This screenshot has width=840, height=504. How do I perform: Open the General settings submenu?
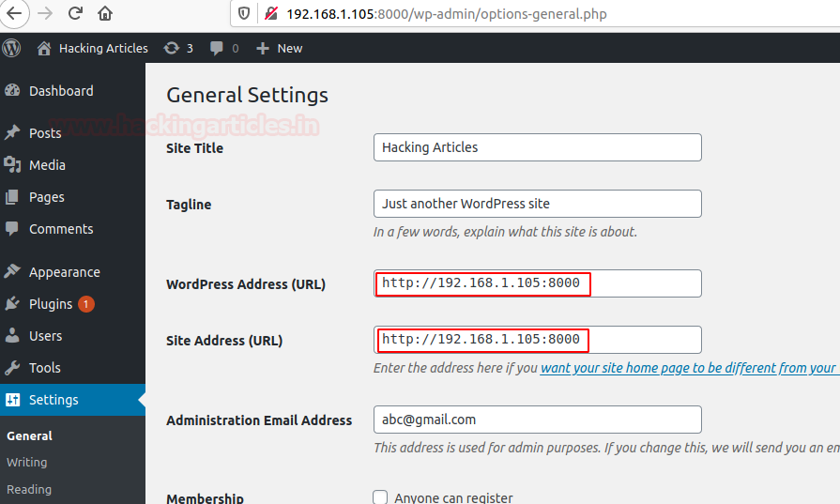(29, 436)
